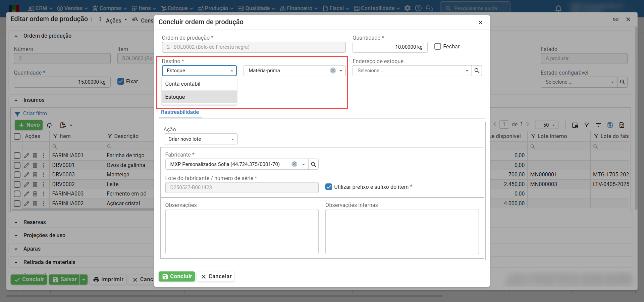The image size is (644, 302).
Task: Select the DRV0003 row checkbox
Action: coord(17,175)
